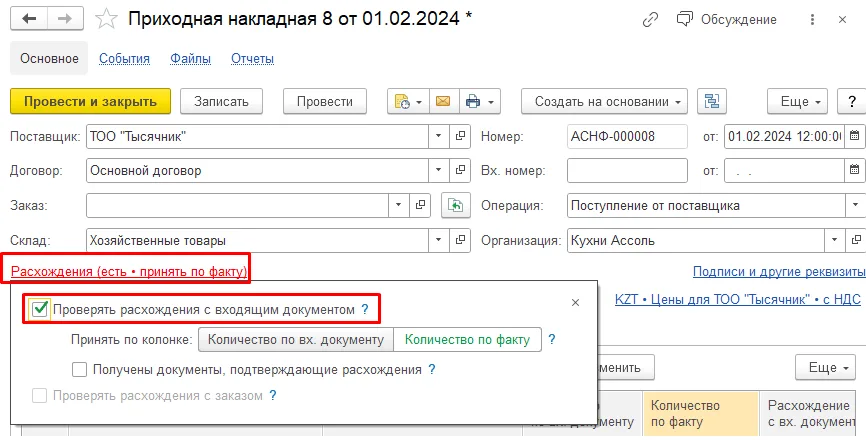Open the vertical three-dot menu in header
The height and width of the screenshot is (440, 866).
tap(812, 20)
